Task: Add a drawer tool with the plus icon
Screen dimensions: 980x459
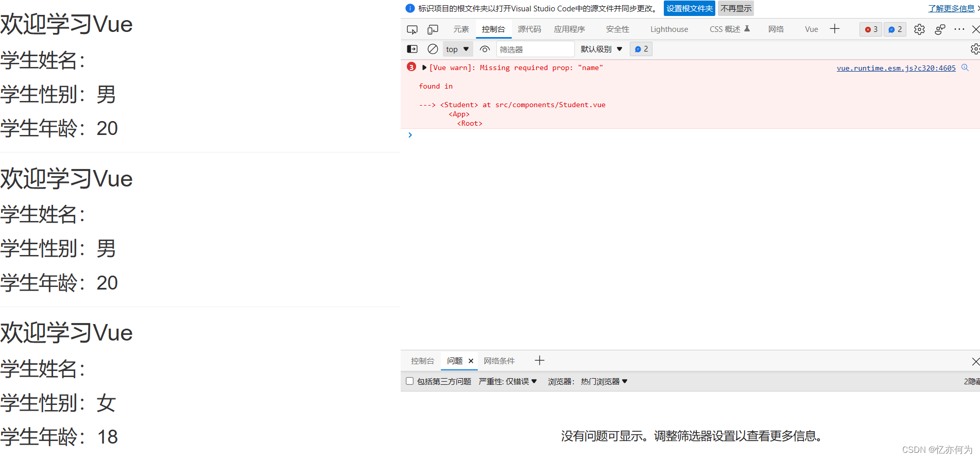Action: [x=539, y=361]
